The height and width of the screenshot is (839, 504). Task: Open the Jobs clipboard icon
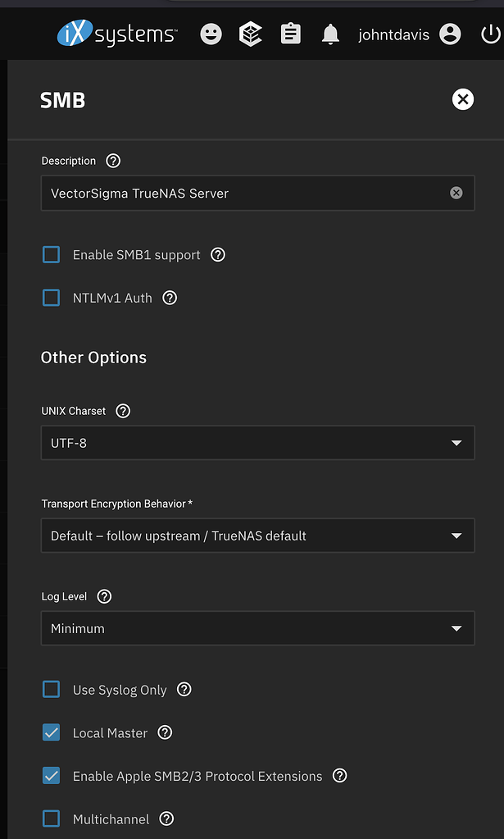point(291,34)
